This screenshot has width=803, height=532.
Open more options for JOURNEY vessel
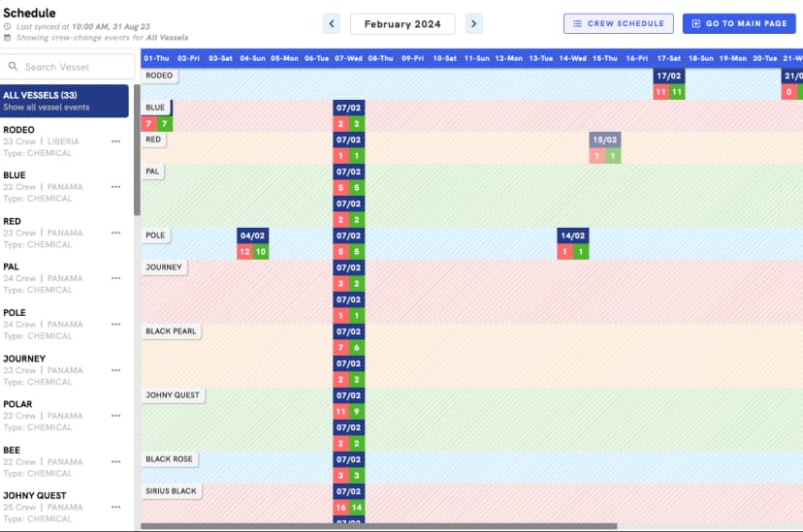pyautogui.click(x=115, y=370)
